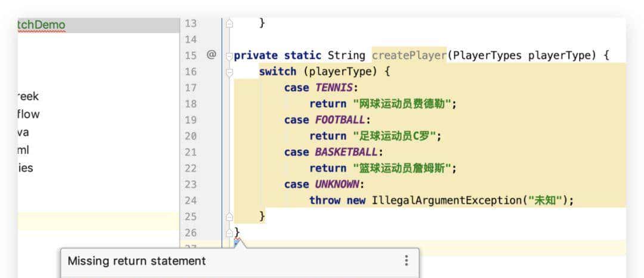644x278 pixels.
Task: Click line number 21 in the gutter
Action: point(191,152)
